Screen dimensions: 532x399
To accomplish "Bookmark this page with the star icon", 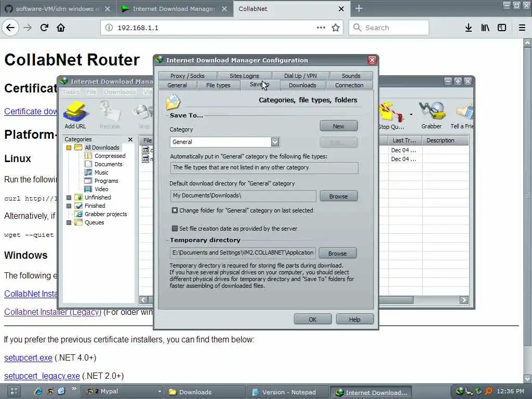I will [x=336, y=28].
